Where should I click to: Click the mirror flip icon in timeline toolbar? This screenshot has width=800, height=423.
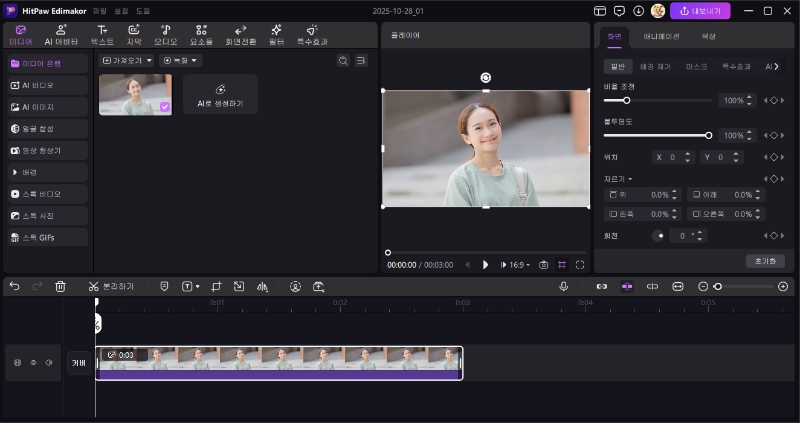pyautogui.click(x=262, y=287)
